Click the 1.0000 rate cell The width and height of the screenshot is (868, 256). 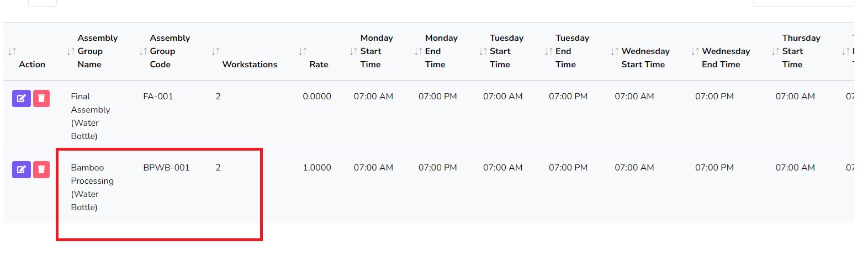coord(317,168)
